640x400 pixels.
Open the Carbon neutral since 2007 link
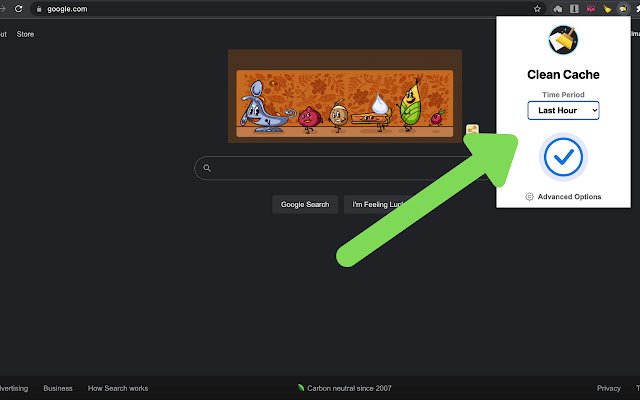(x=349, y=388)
